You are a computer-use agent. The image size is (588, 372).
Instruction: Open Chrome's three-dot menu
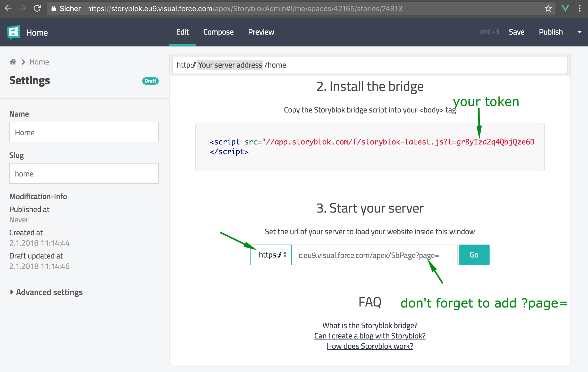(x=579, y=9)
